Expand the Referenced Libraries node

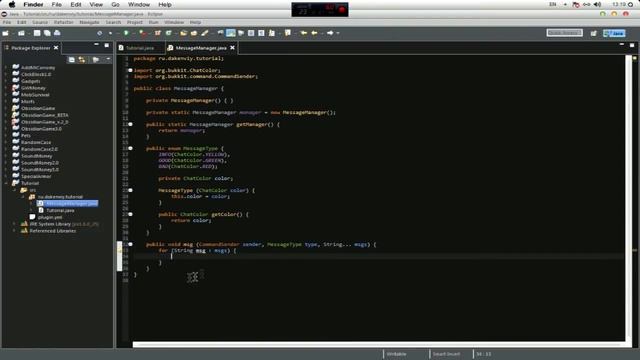pos(15,231)
